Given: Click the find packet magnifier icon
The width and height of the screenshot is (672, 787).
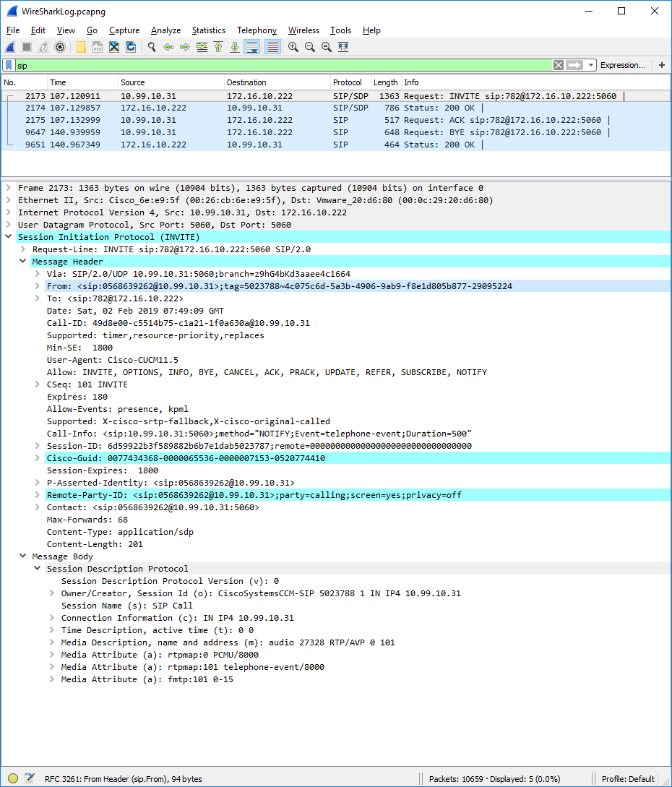Looking at the screenshot, I should tap(152, 47).
